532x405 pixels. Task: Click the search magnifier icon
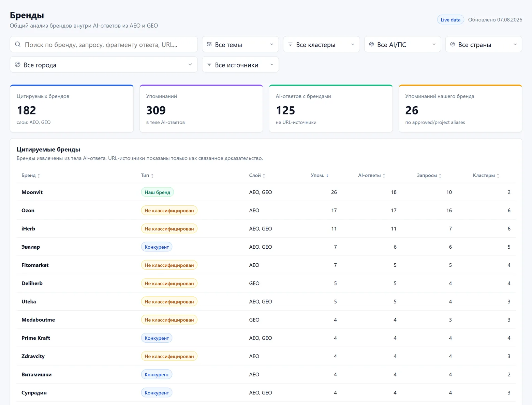pyautogui.click(x=18, y=44)
